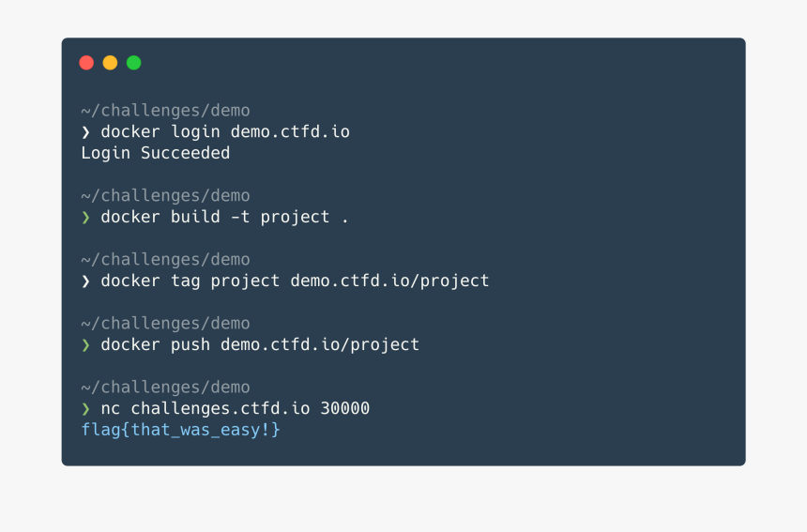This screenshot has height=532, width=807.
Task: Click the flag{that_was_easy!} output text
Action: [181, 430]
